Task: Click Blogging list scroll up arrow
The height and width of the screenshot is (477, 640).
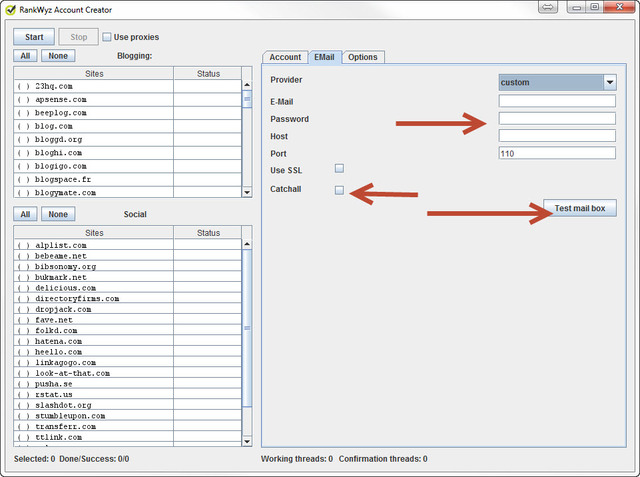Action: pos(247,85)
